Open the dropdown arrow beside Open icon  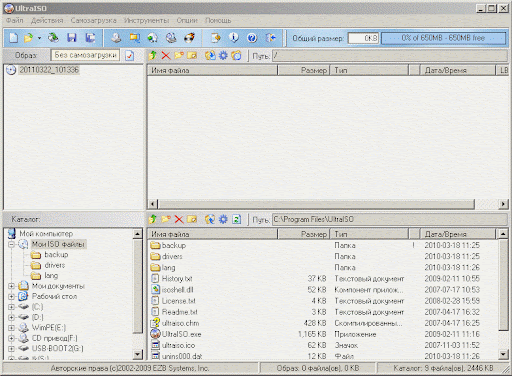39,38
